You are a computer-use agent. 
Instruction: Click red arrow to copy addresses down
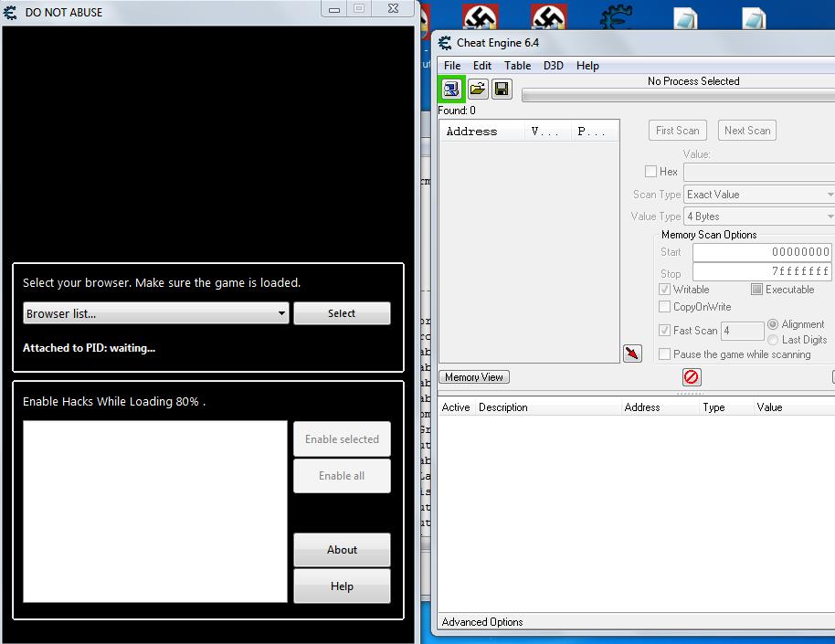632,354
